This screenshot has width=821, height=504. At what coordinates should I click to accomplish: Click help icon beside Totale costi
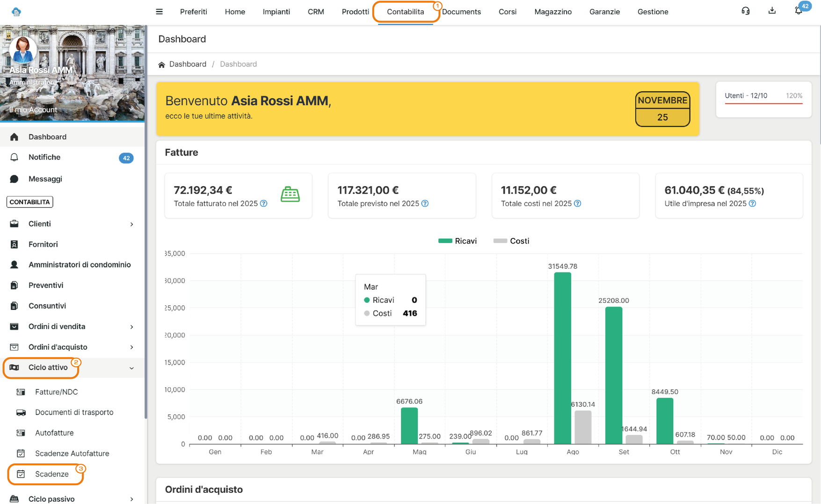[x=577, y=204]
